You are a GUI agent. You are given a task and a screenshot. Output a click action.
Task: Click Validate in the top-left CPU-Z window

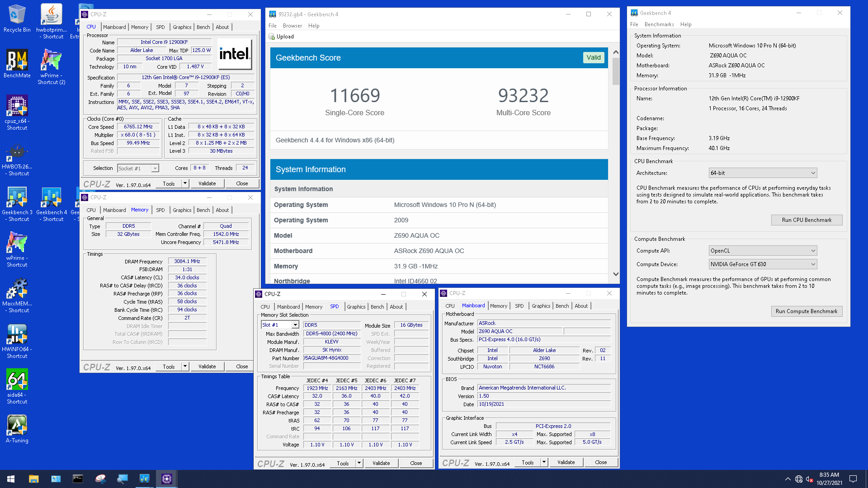pyautogui.click(x=207, y=183)
